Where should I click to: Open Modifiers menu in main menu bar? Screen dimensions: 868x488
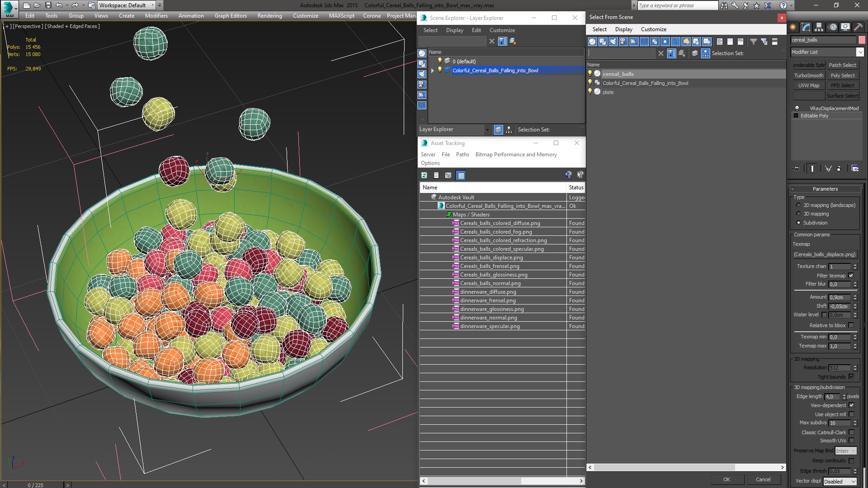point(156,16)
